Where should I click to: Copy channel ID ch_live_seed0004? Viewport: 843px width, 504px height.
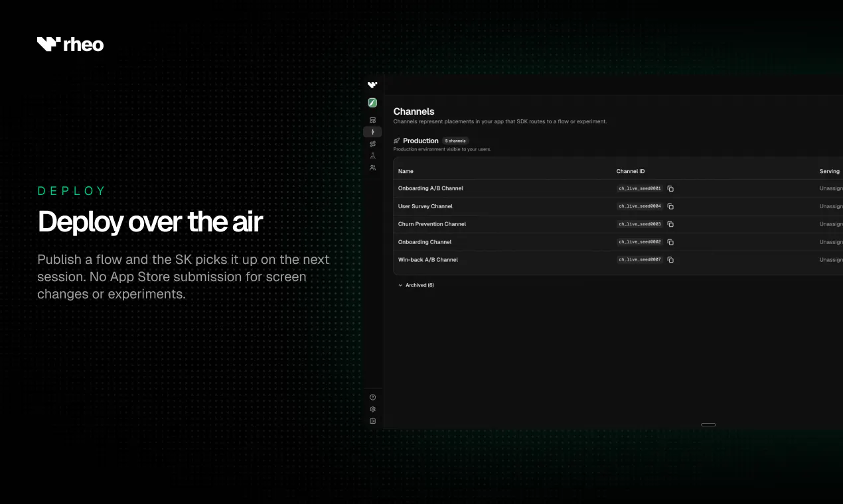tap(670, 206)
